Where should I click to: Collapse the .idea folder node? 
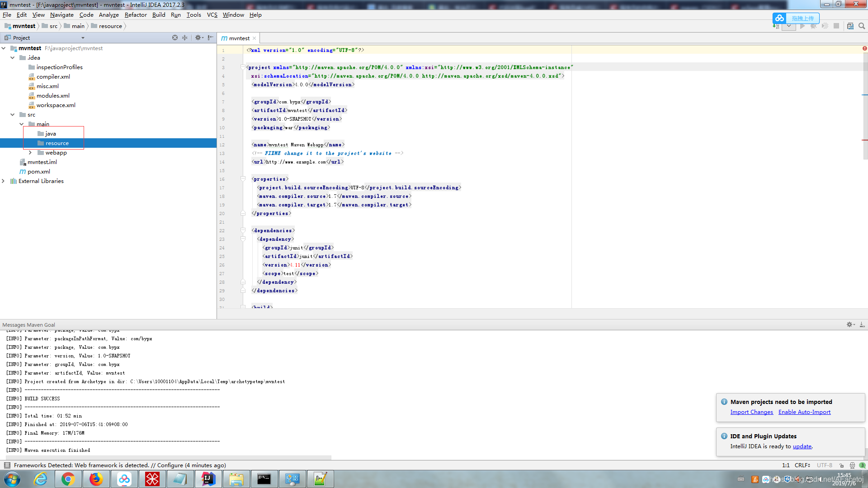click(x=12, y=58)
